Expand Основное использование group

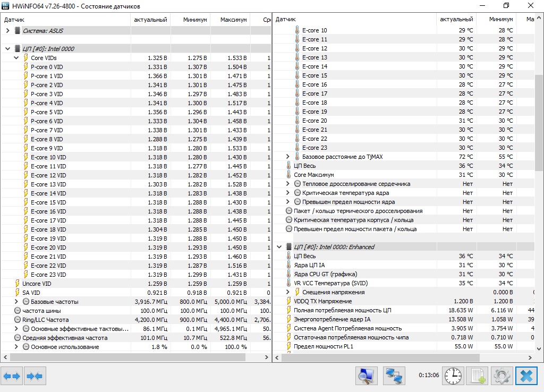click(16, 346)
